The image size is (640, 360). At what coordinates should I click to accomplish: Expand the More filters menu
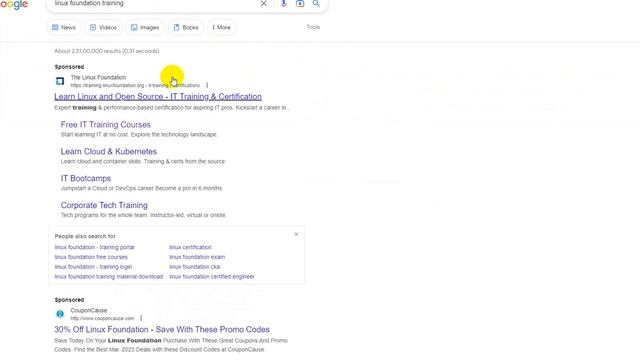pos(221,27)
